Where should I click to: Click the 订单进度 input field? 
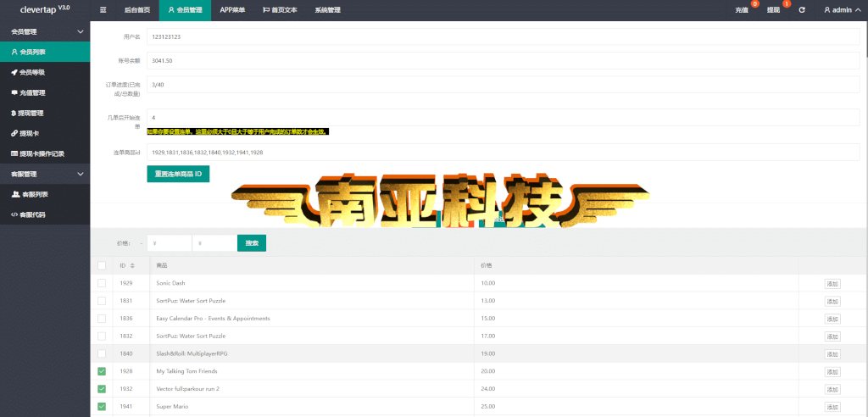click(x=504, y=84)
